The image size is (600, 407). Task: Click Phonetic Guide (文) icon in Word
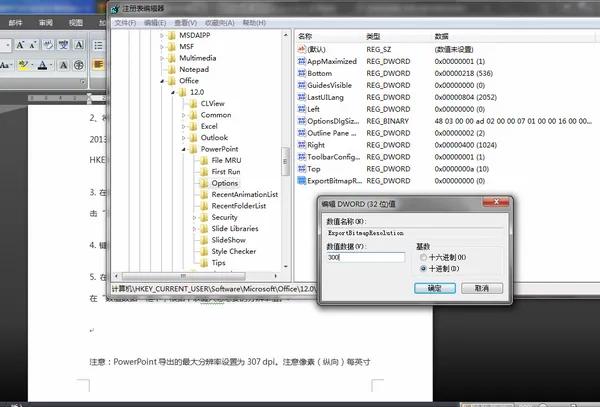pos(63,45)
